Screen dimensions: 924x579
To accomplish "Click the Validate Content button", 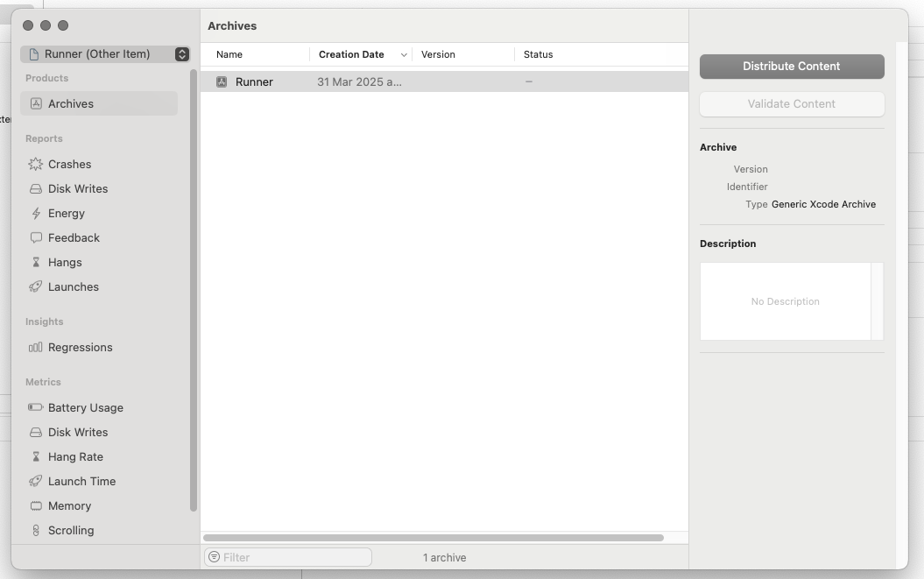I will pyautogui.click(x=792, y=104).
